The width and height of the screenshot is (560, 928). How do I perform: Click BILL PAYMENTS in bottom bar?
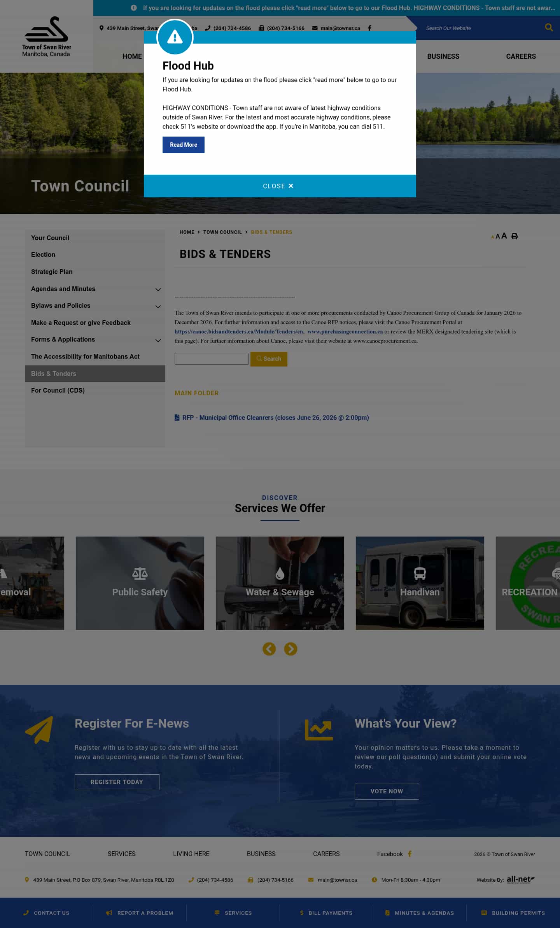[x=327, y=913]
